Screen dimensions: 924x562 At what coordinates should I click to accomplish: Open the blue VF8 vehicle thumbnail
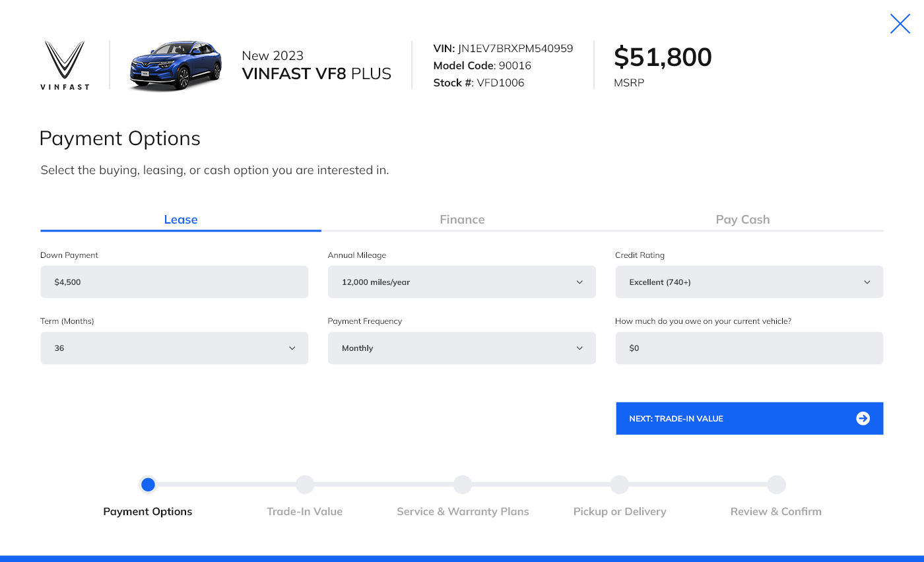click(175, 65)
